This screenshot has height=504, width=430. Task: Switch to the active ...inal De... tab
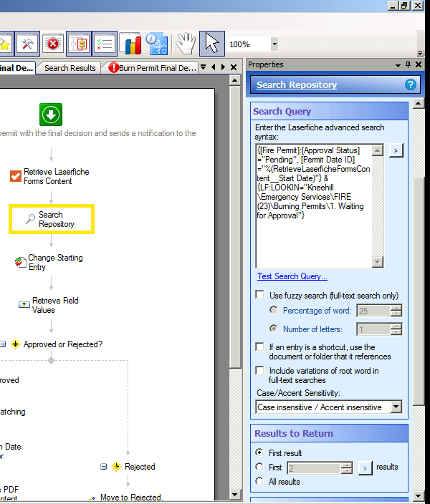(x=16, y=68)
